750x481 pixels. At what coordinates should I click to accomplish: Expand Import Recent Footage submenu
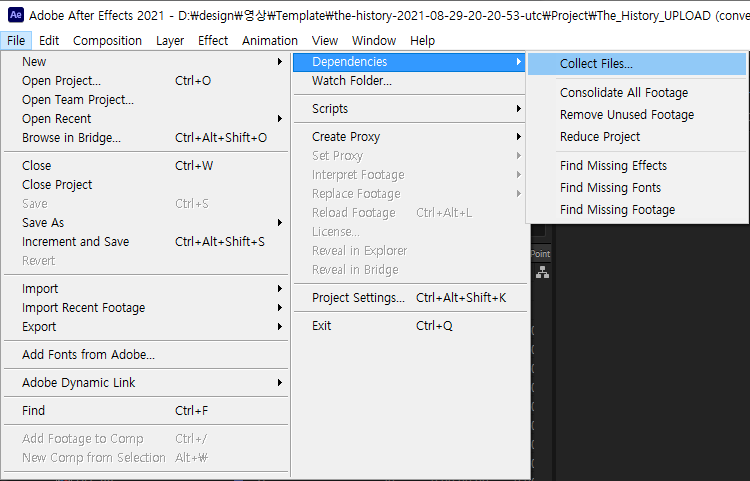click(146, 308)
